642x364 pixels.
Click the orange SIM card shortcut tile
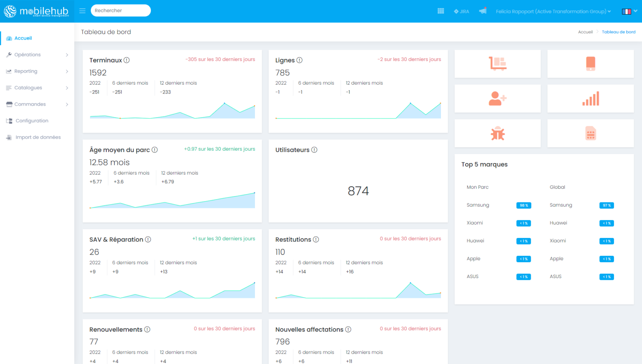point(590,134)
